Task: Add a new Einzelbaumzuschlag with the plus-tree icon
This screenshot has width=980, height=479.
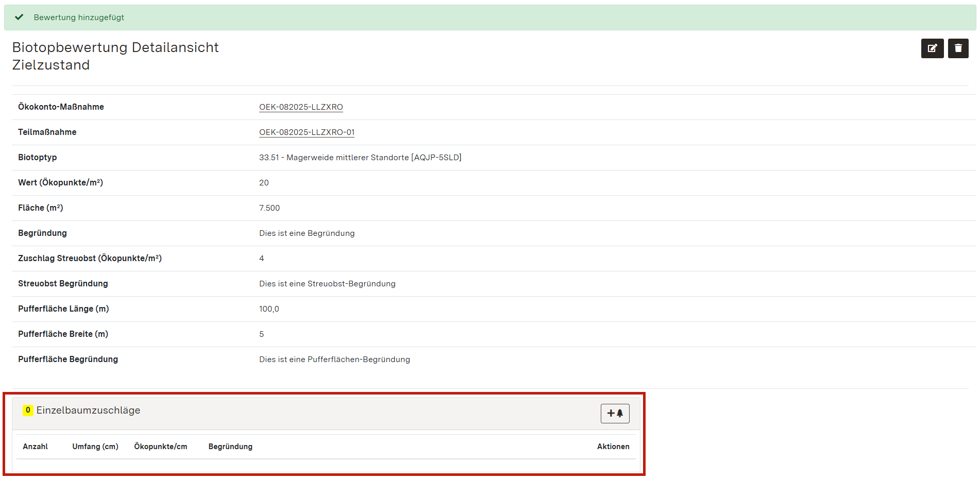Action: 615,413
